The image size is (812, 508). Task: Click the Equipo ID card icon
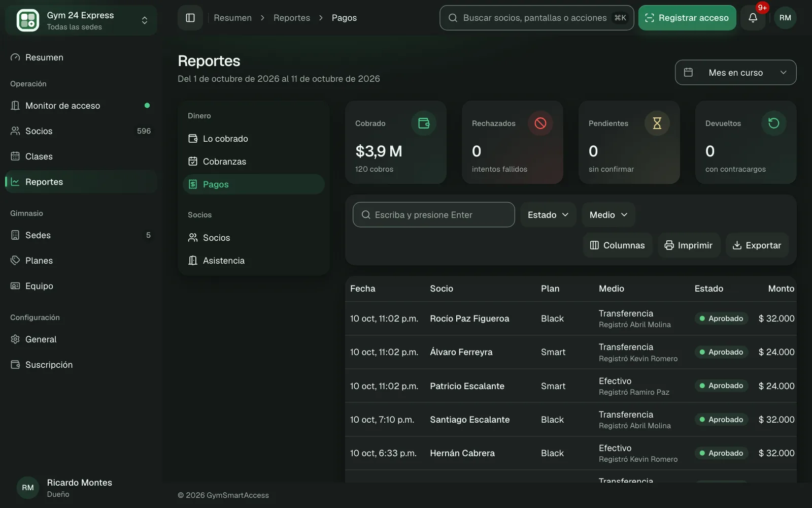[x=15, y=286]
